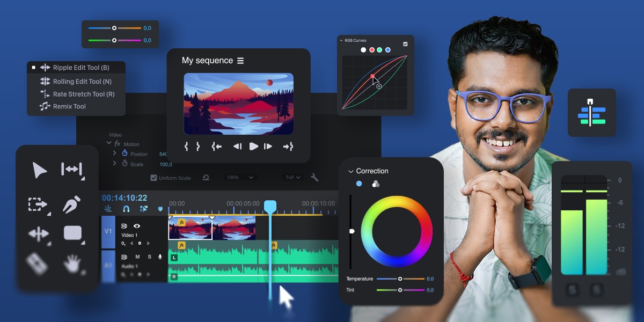Viewport: 644px width, 322px height.
Task: Toggle the RGB Curves enable checkbox
Action: point(405,44)
